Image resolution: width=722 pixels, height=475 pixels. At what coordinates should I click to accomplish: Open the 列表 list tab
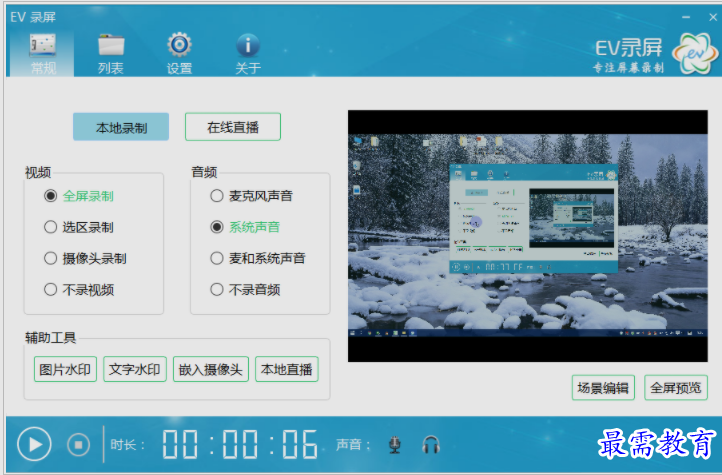click(x=111, y=54)
